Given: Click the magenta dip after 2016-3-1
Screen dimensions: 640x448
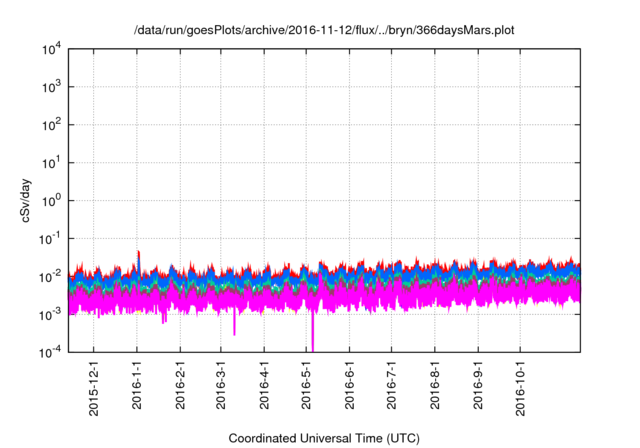Looking at the screenshot, I should coord(235,325).
